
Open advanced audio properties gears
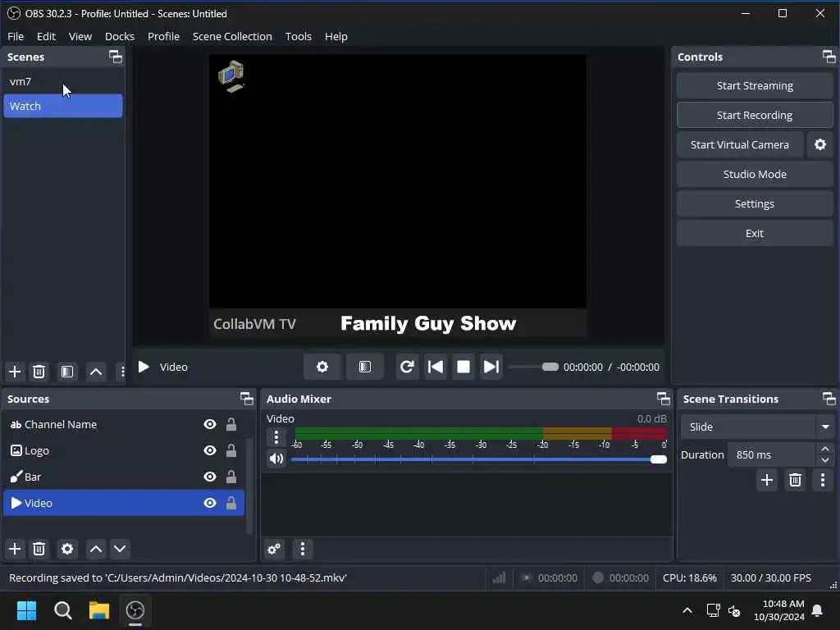[x=274, y=549]
